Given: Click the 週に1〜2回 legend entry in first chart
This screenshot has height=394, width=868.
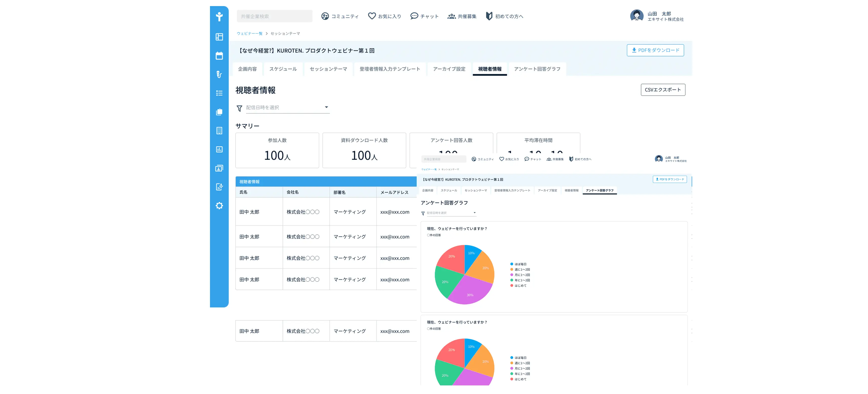Looking at the screenshot, I should click(520, 270).
